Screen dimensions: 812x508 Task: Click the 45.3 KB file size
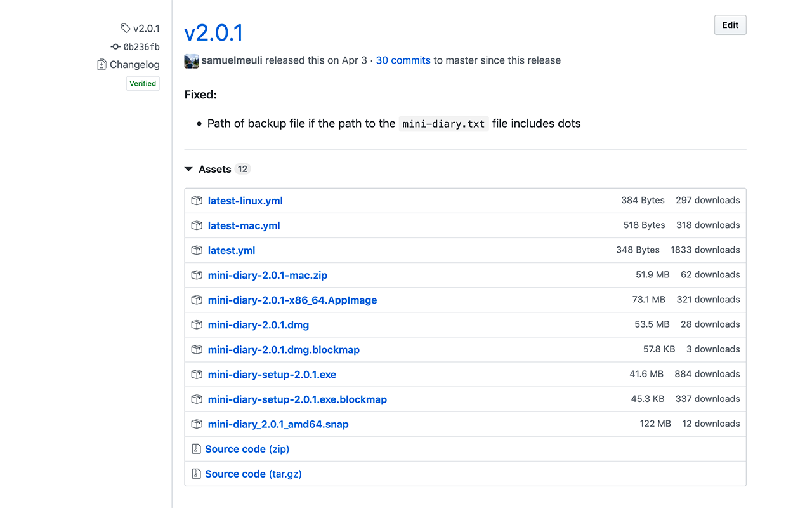click(x=648, y=398)
